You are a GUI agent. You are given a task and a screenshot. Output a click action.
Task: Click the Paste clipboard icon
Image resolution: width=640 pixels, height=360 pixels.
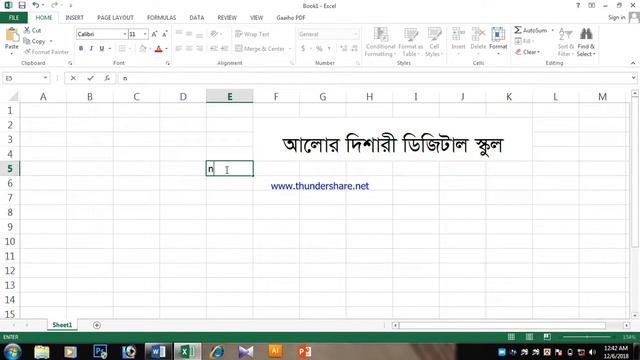(x=12, y=35)
